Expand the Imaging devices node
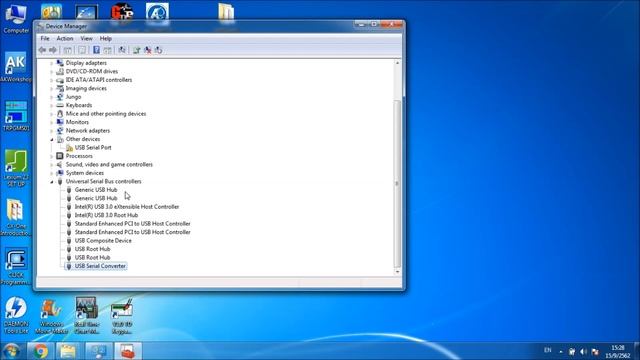Image resolution: width=640 pixels, height=360 pixels. point(52,89)
